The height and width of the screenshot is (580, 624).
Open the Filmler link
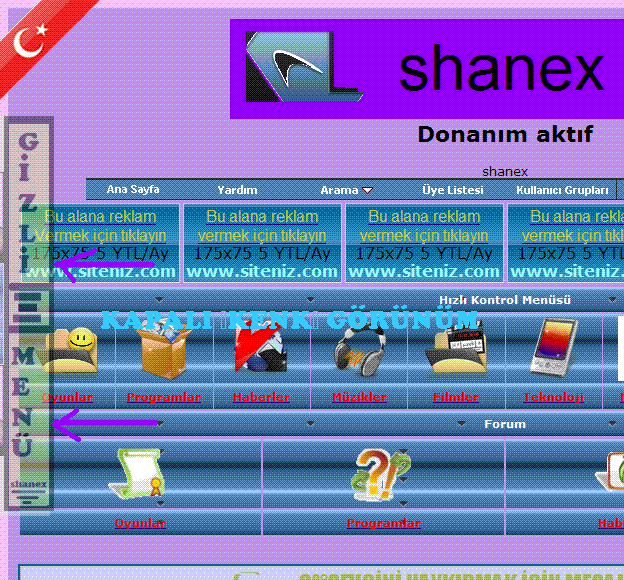pos(456,397)
